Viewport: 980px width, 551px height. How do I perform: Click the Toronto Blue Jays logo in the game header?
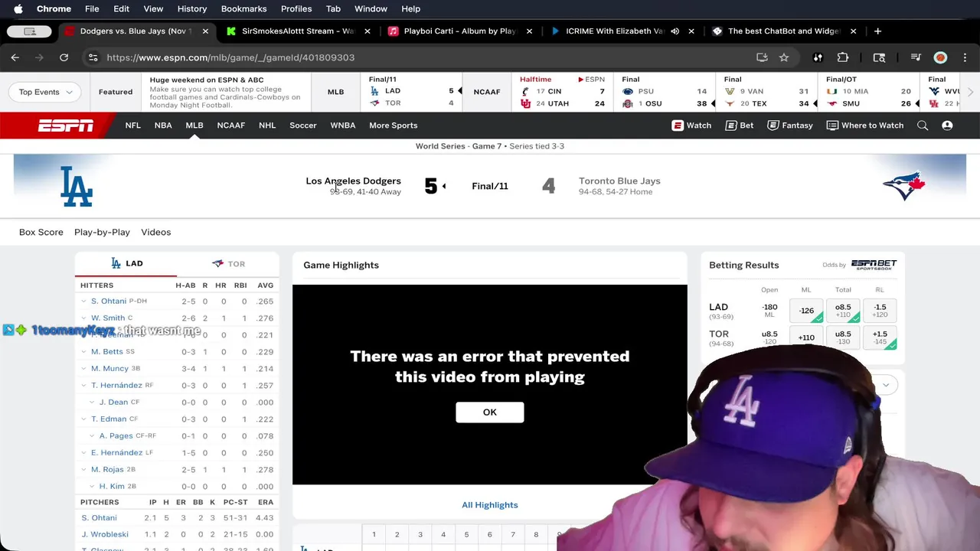point(904,186)
